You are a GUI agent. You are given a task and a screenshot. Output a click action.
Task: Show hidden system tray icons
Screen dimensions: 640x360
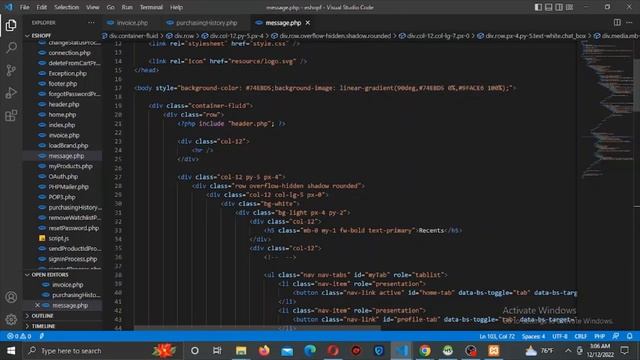pos(568,351)
